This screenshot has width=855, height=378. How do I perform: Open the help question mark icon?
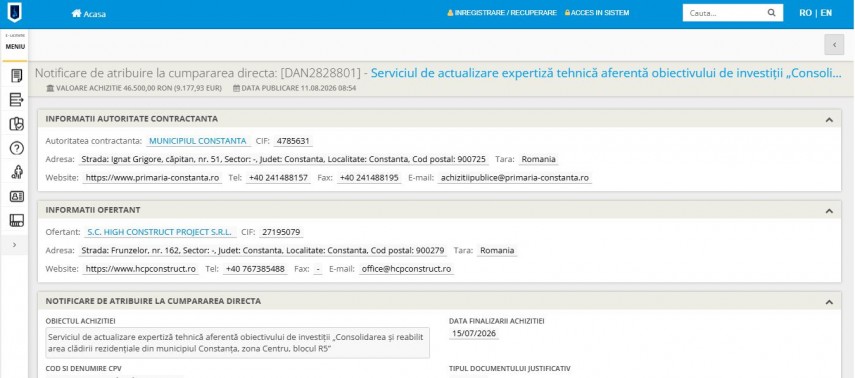pos(17,148)
